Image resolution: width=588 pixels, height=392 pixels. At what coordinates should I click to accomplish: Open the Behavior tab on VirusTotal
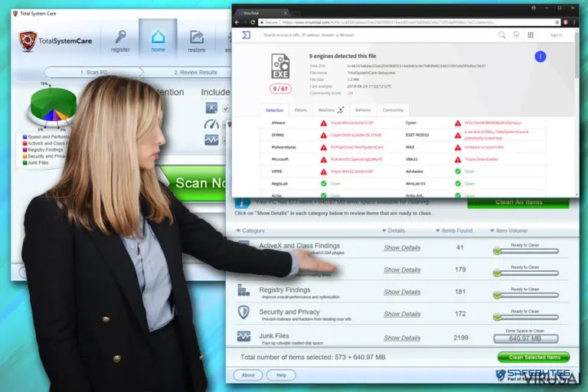coord(363,110)
